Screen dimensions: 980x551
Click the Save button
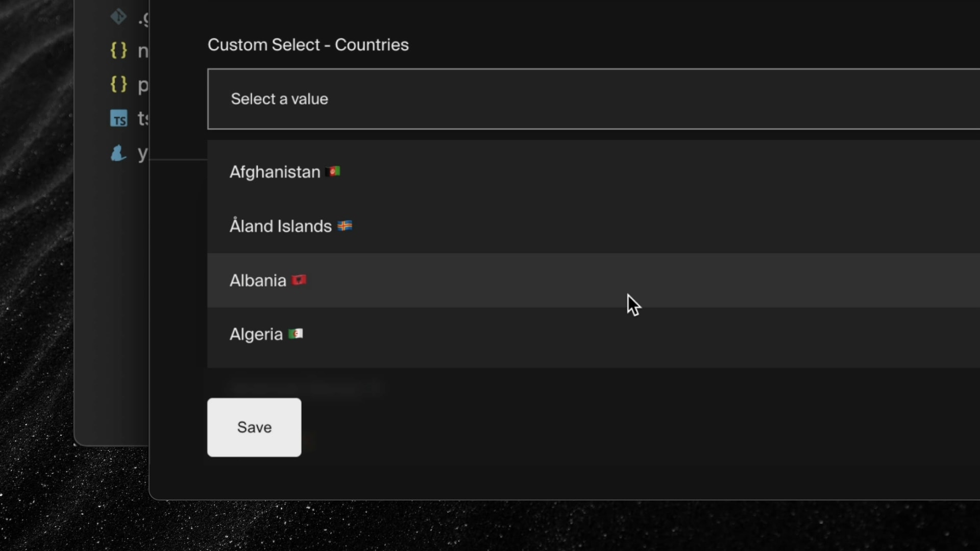point(254,428)
